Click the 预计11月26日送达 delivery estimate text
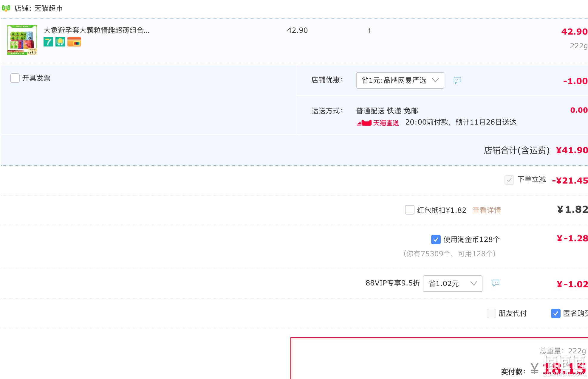 pyautogui.click(x=486, y=122)
